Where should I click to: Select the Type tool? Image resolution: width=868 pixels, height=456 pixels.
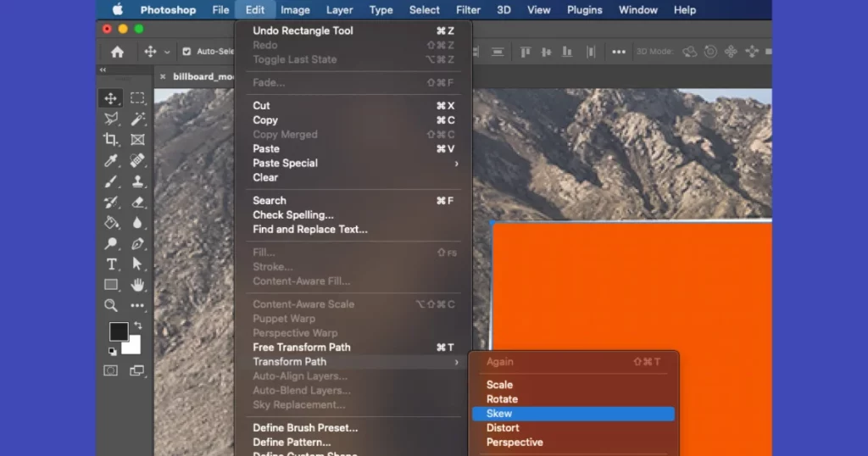tap(111, 264)
